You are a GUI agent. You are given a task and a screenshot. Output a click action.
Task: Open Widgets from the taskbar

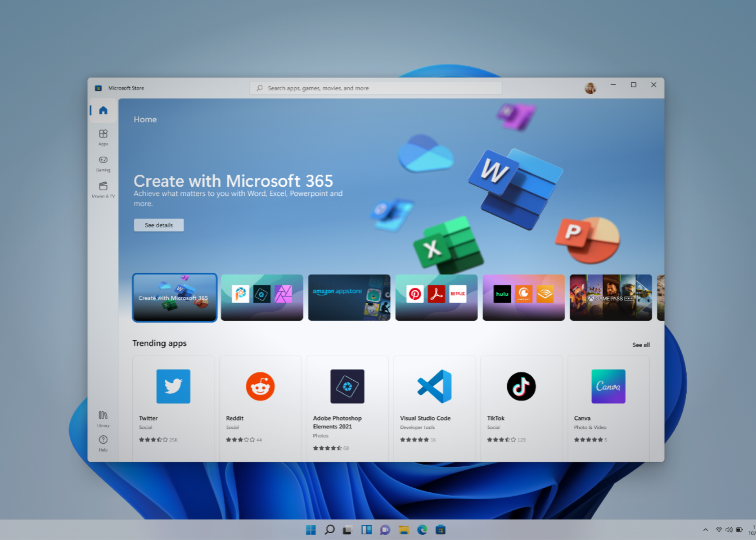pyautogui.click(x=366, y=530)
